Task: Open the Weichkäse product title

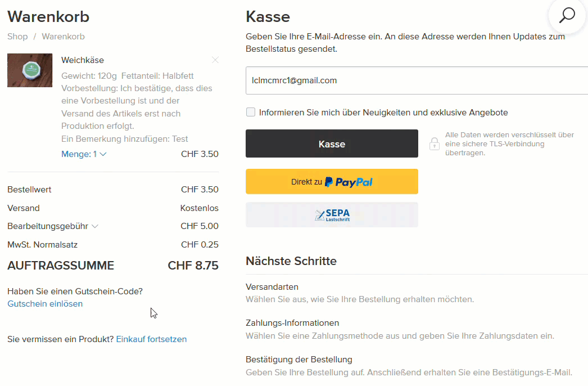Action: click(83, 60)
